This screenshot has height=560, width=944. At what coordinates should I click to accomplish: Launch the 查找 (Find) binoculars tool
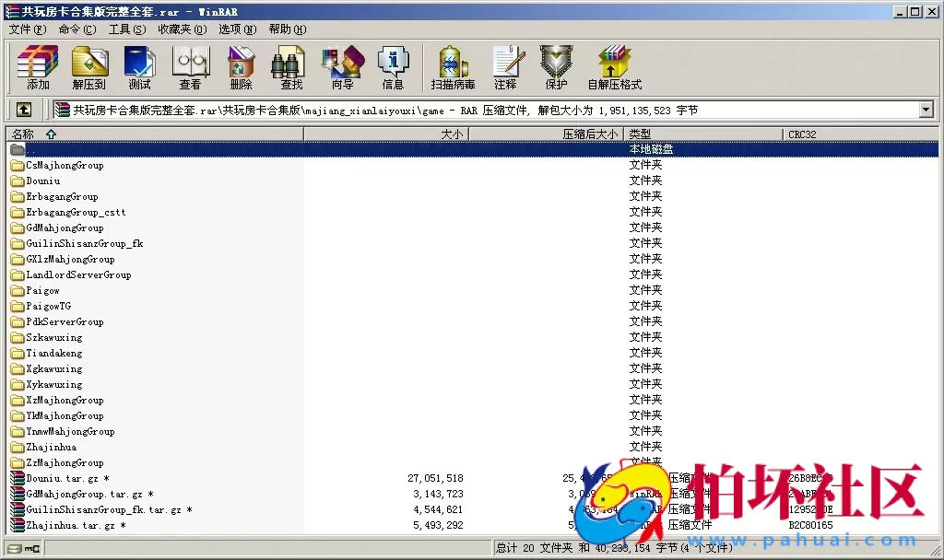coord(291,68)
